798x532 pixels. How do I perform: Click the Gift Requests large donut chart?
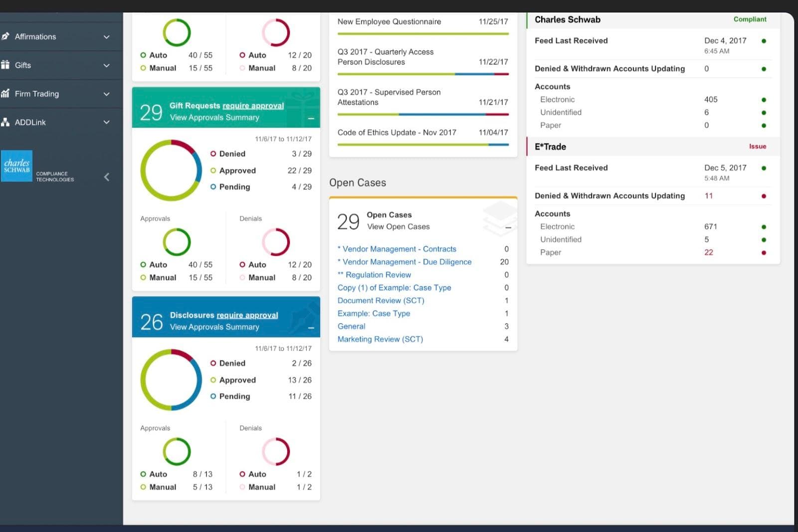pyautogui.click(x=171, y=171)
